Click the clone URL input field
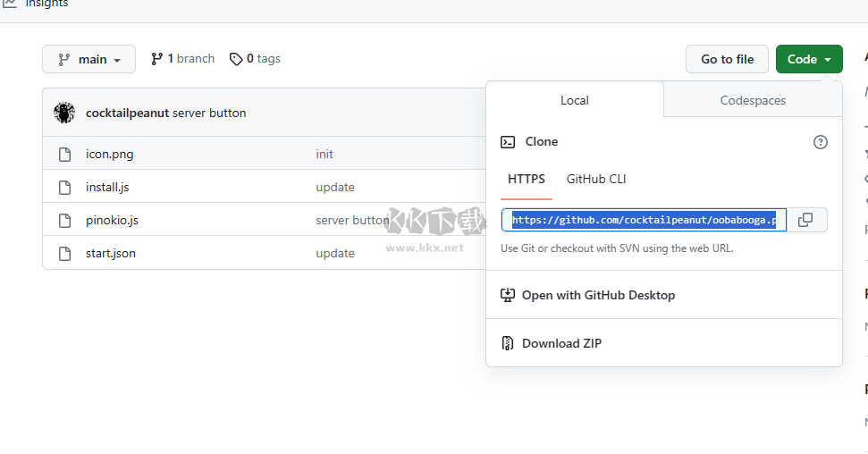Viewport: 868px width, 454px height. coord(644,221)
